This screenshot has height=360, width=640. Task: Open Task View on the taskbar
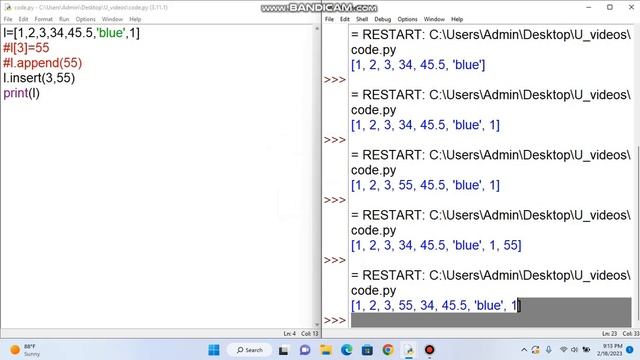click(283, 350)
